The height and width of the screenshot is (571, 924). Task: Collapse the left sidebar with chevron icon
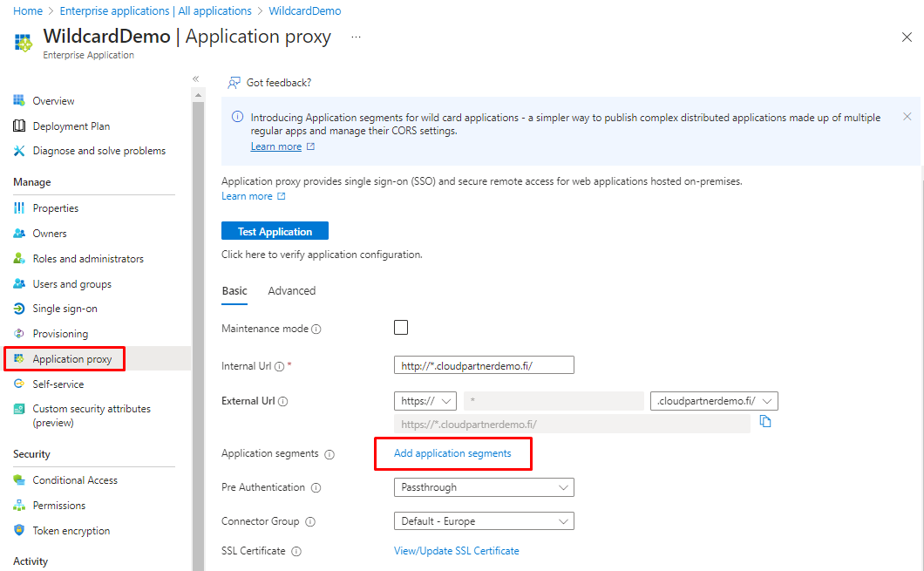(x=196, y=78)
